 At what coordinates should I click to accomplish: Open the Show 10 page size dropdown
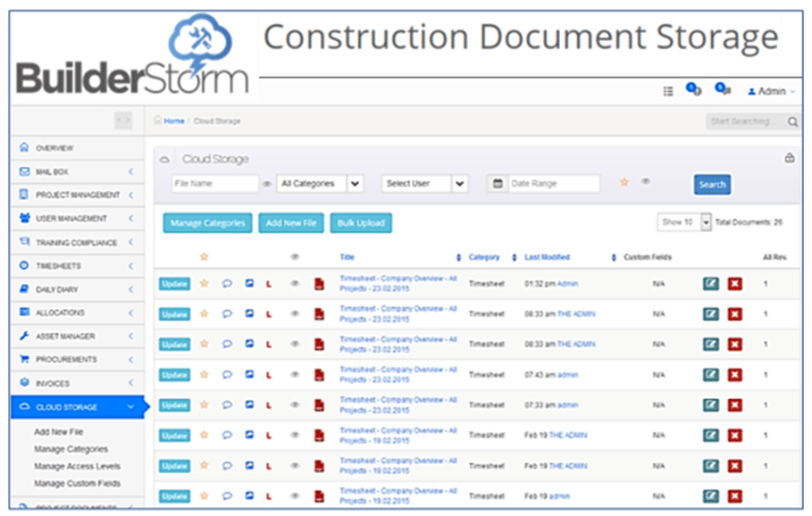tap(684, 222)
